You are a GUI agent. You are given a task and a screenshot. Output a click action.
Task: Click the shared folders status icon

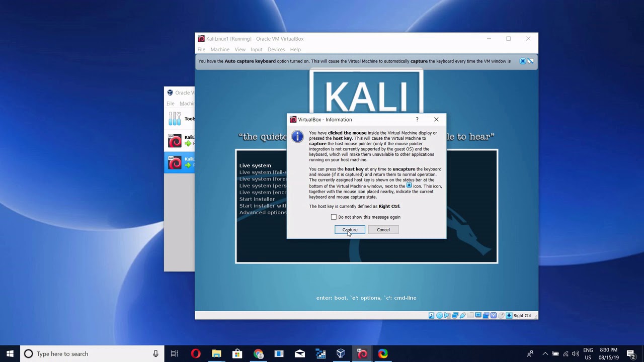pyautogui.click(x=470, y=315)
